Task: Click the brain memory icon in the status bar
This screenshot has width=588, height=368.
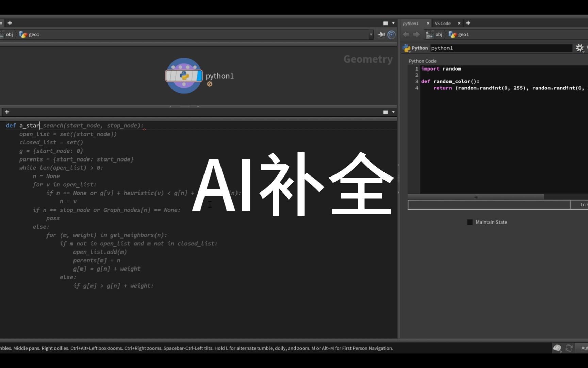Action: pos(557,348)
